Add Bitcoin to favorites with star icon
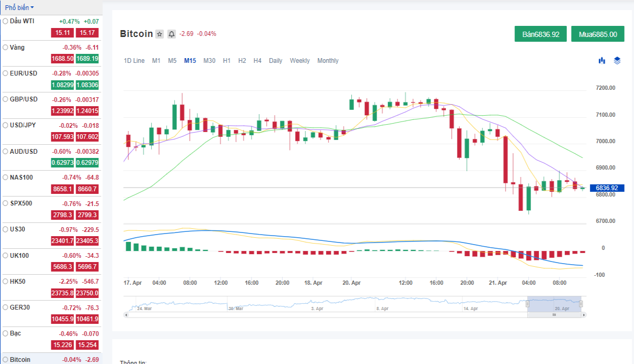634x364 pixels. coord(160,34)
